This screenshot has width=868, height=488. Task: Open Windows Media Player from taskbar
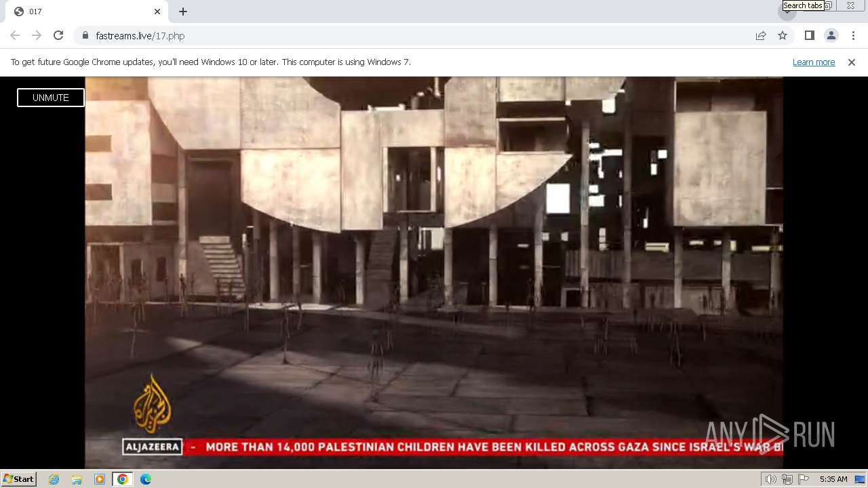pyautogui.click(x=100, y=479)
